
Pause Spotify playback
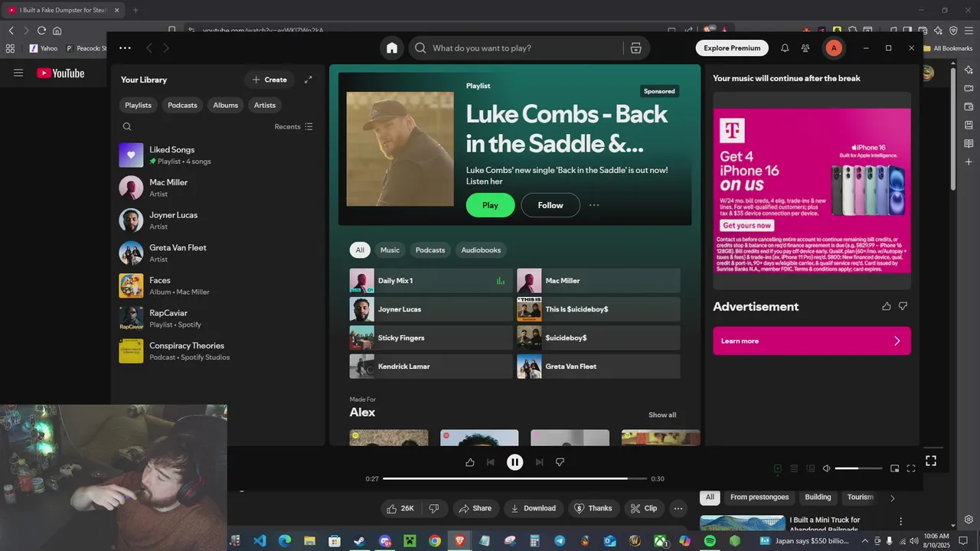[x=514, y=462]
